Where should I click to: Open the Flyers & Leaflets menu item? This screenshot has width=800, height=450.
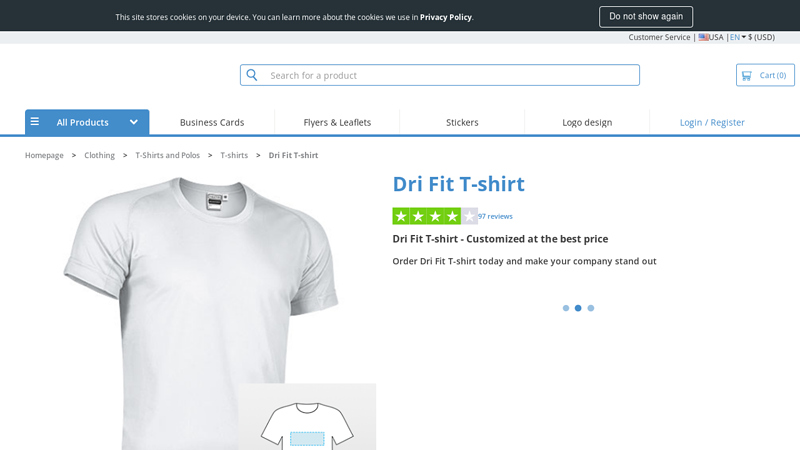click(337, 122)
